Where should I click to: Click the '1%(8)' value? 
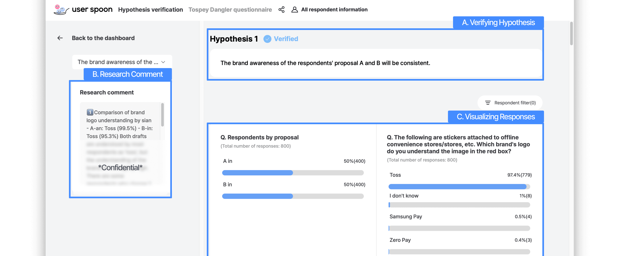[x=525, y=196]
